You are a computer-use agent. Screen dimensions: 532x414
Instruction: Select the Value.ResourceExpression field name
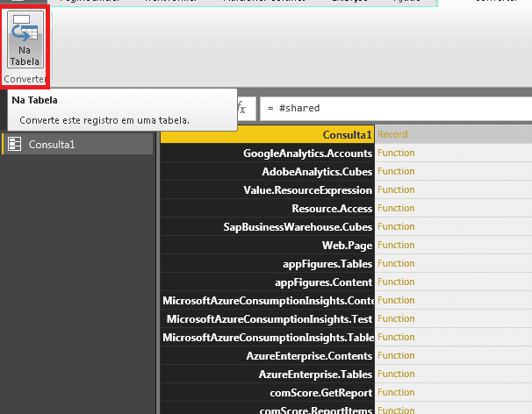pos(268,189)
